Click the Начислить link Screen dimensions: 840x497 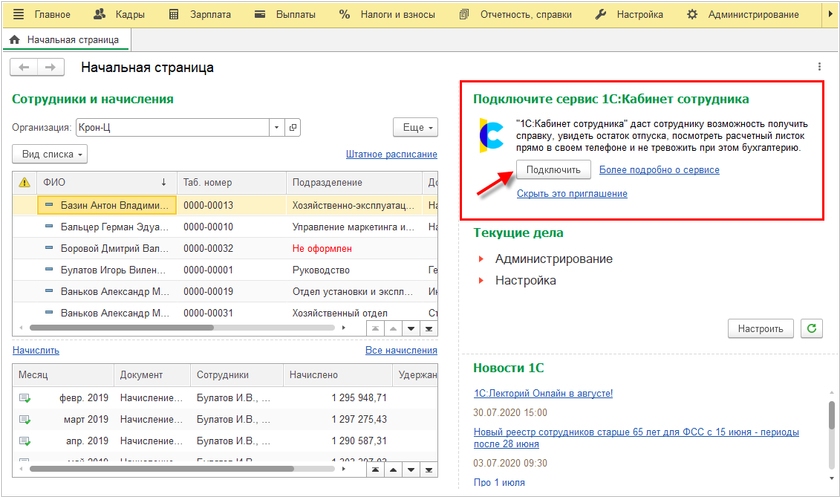pos(36,350)
